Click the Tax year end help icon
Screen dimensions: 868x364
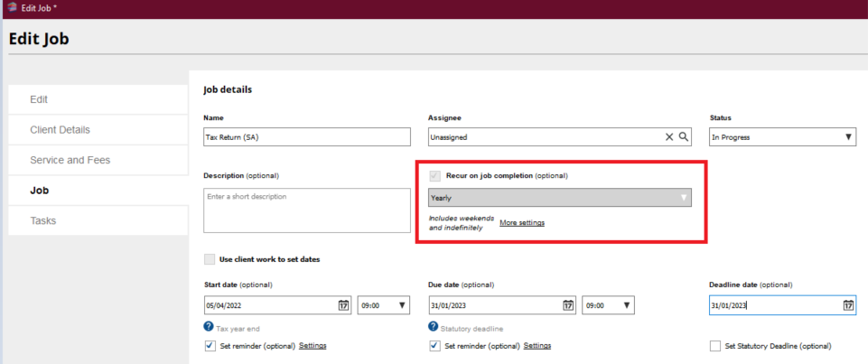(210, 327)
